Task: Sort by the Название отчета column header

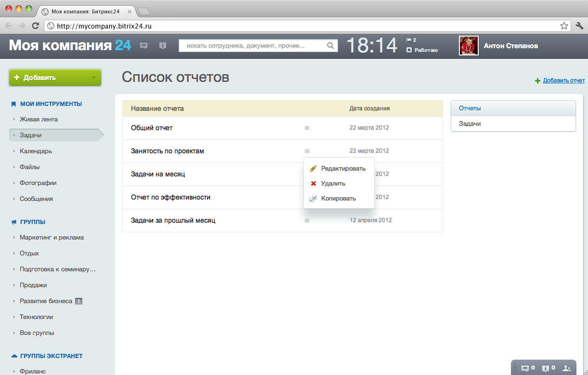Action: point(157,108)
